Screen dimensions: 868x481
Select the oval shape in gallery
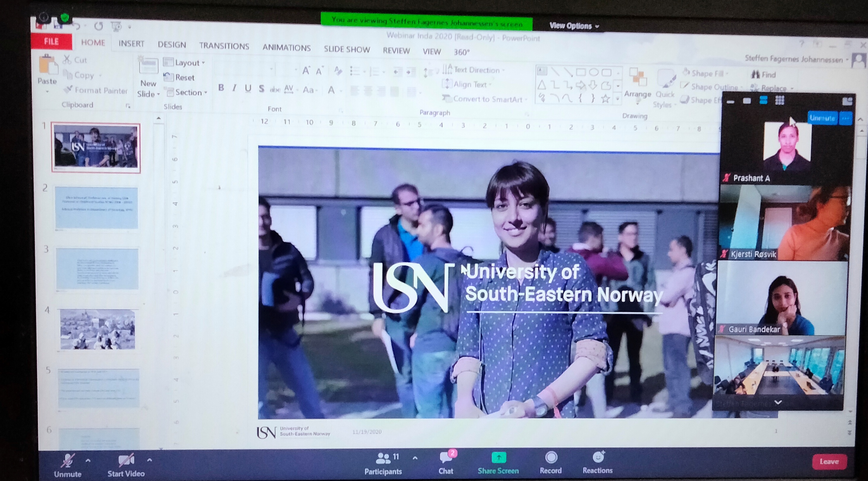594,72
